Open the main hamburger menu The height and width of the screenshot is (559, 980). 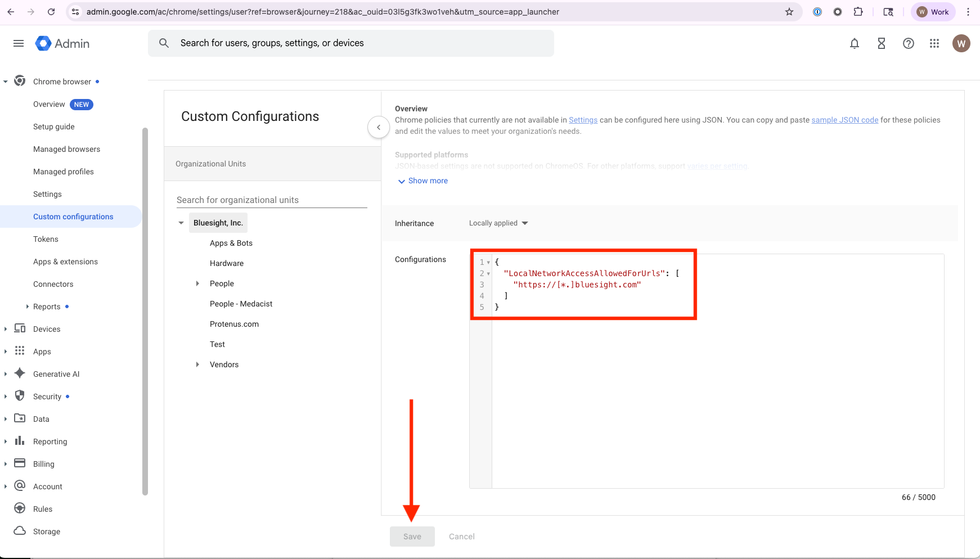click(x=19, y=43)
